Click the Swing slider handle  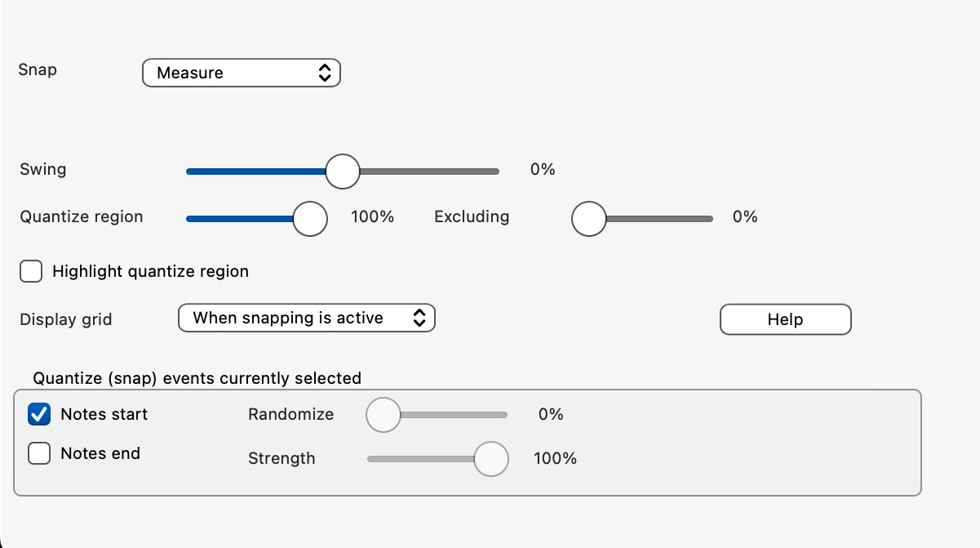(343, 171)
